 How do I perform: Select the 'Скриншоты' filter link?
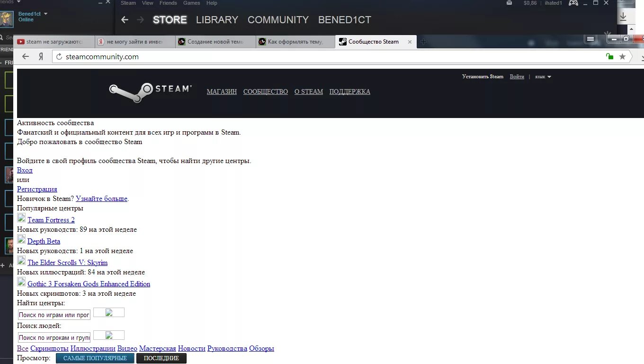(49, 348)
